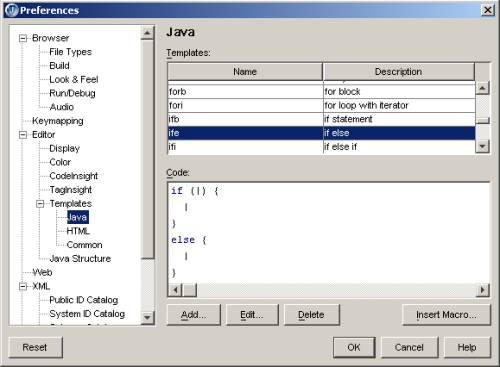Confirm preferences with OK
The width and height of the screenshot is (500, 367).
[354, 347]
